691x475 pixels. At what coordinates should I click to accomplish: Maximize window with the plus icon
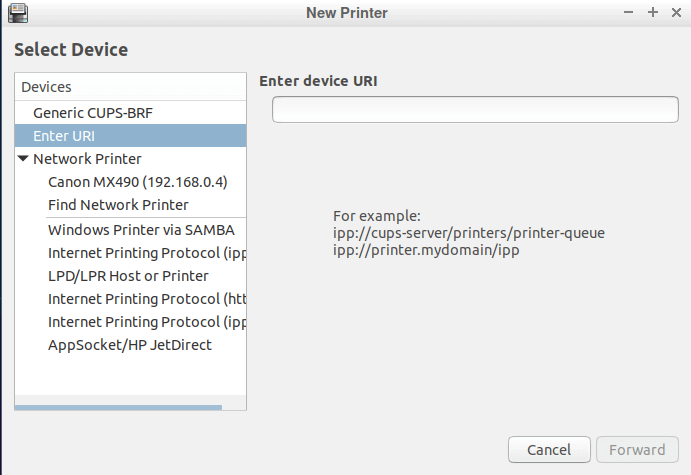point(653,12)
